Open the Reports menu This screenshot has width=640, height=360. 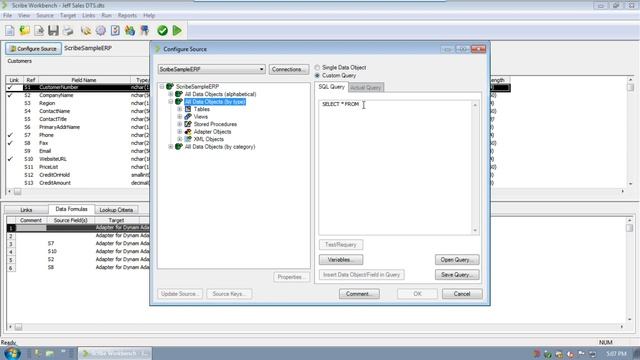127,16
